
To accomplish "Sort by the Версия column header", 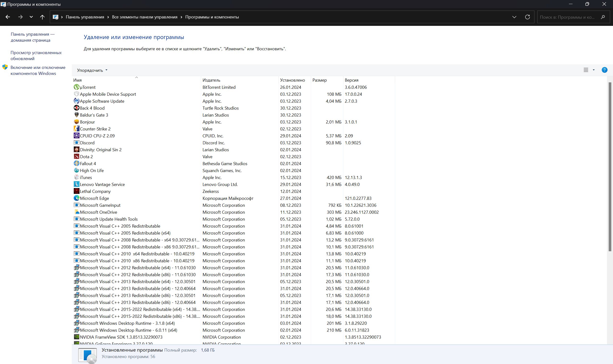I will coord(369,80).
